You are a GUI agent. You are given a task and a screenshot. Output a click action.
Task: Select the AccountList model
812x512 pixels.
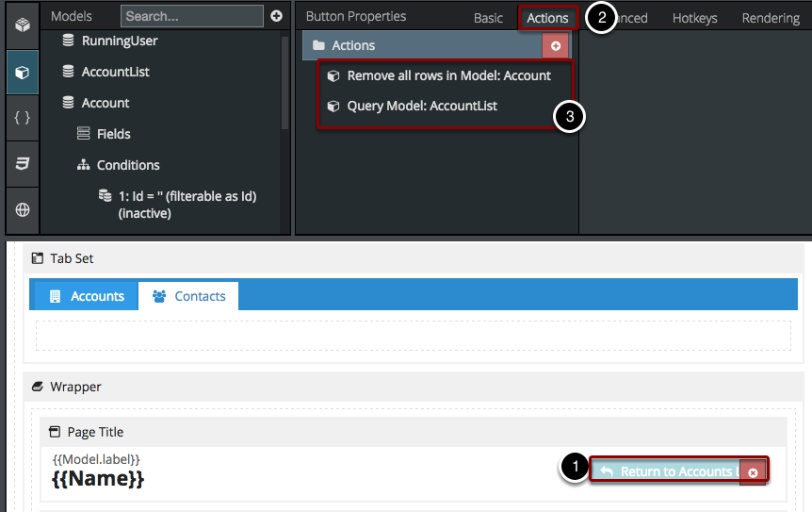coord(115,72)
